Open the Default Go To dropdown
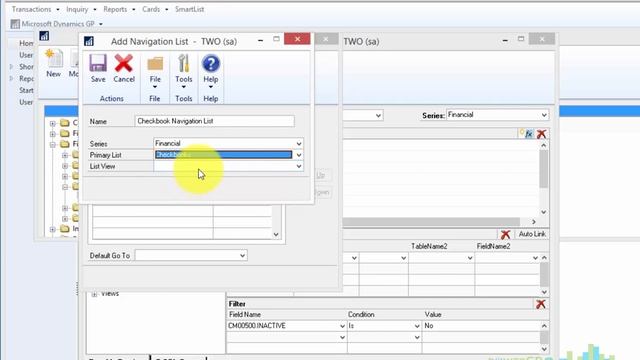 coord(242,256)
